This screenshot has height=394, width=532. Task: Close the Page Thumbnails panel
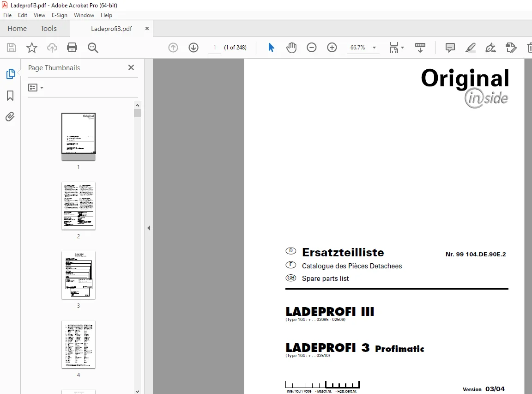click(131, 67)
